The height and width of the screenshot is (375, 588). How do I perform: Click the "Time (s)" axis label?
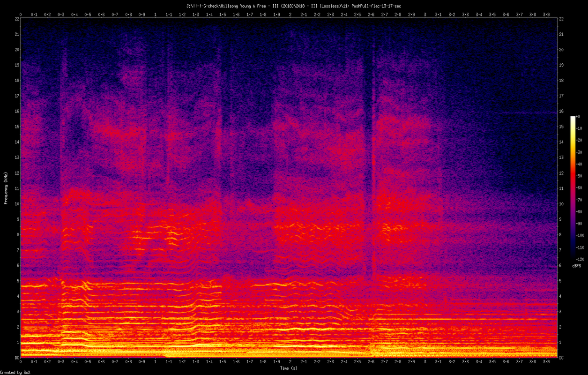[x=289, y=368]
